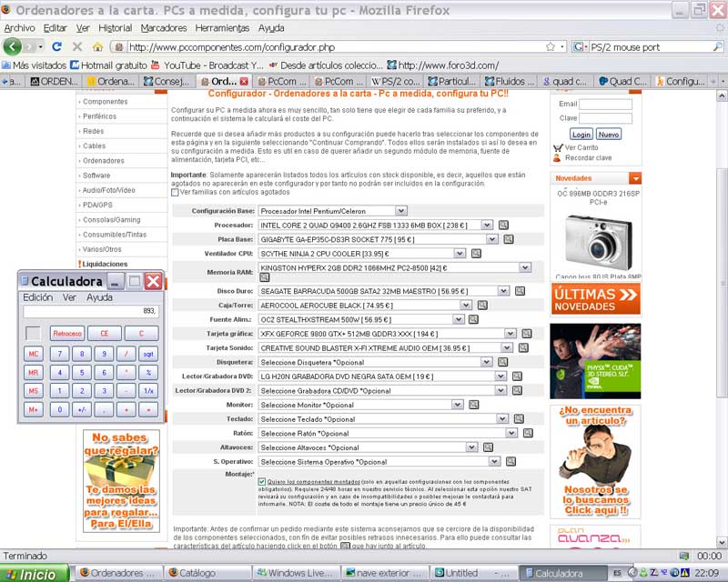Open details magnifier for Lector/Grabadora DVD row
Viewport: 728px width, 582px height.
[517, 376]
